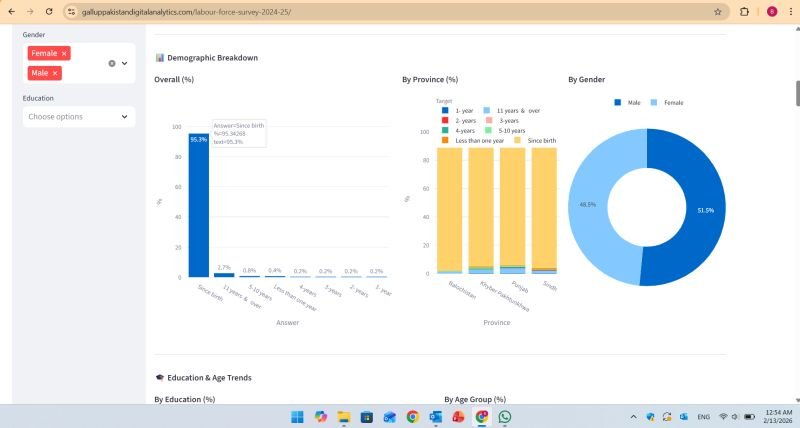Screen dimensions: 800x428
Task: Clear all Gender selections
Action: click(112, 63)
